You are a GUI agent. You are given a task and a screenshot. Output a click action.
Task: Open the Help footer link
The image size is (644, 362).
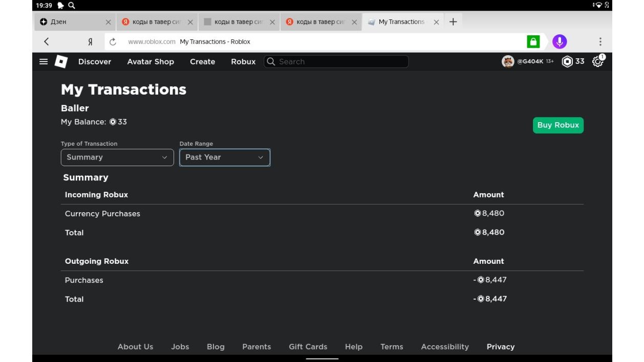point(354,347)
